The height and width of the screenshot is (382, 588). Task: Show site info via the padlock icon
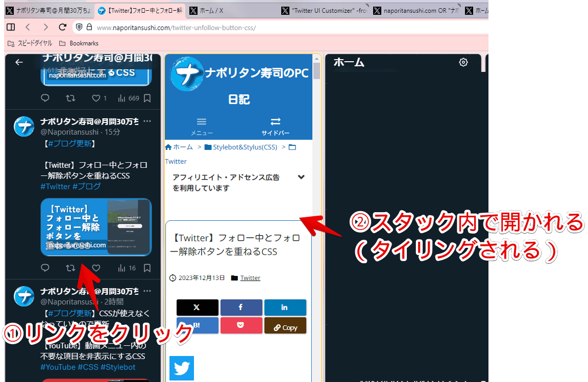[x=89, y=27]
